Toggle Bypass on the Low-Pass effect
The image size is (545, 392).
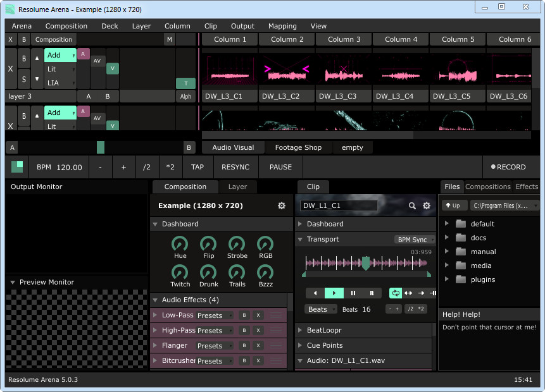(x=244, y=315)
